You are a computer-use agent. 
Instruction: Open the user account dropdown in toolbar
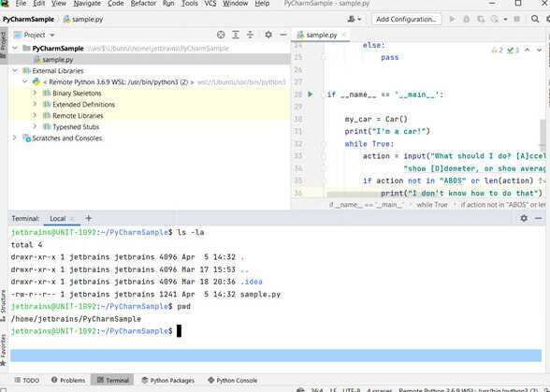click(354, 19)
